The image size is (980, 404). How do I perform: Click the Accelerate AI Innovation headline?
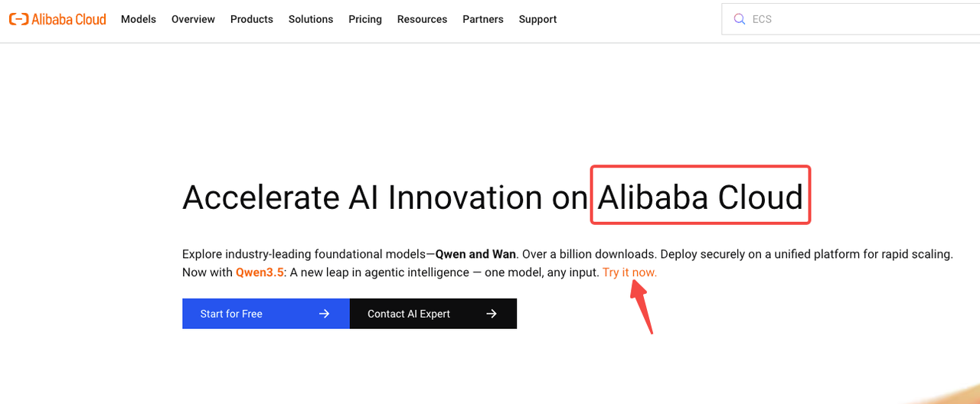click(384, 197)
